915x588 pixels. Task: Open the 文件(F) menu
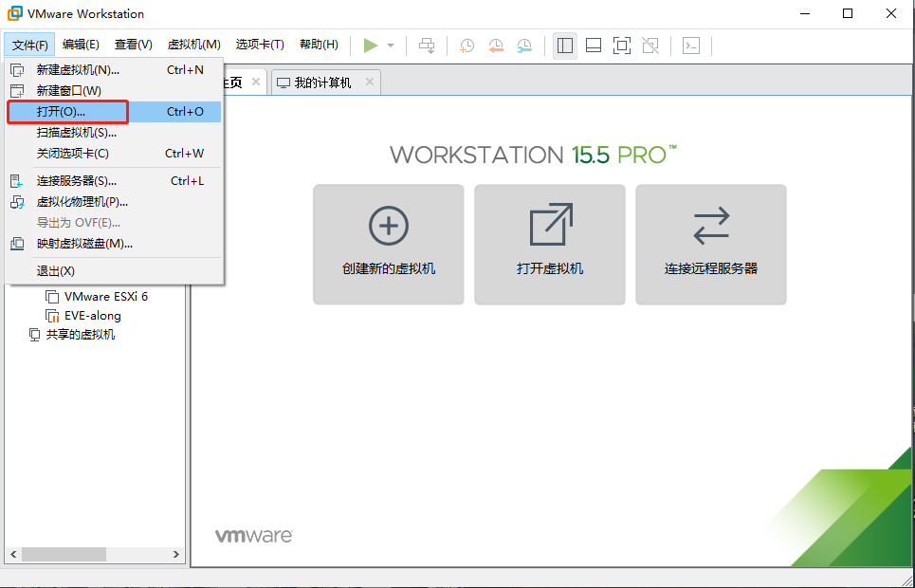(29, 45)
